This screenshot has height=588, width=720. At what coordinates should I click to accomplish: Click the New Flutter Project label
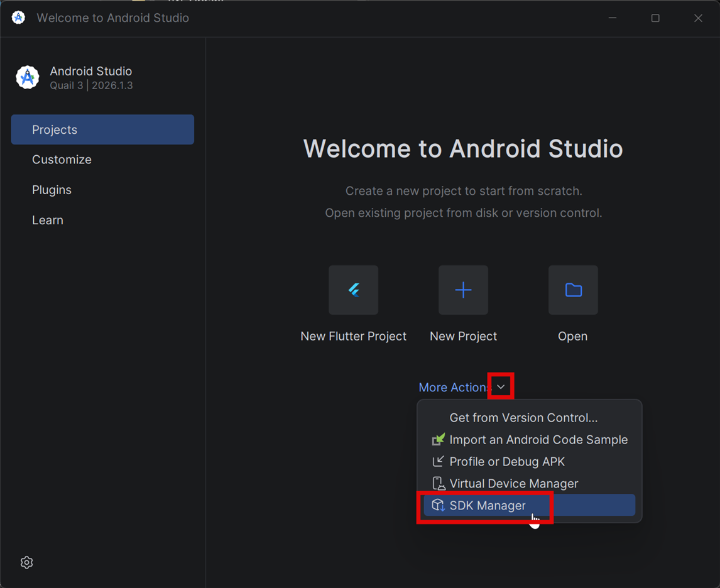pyautogui.click(x=353, y=336)
